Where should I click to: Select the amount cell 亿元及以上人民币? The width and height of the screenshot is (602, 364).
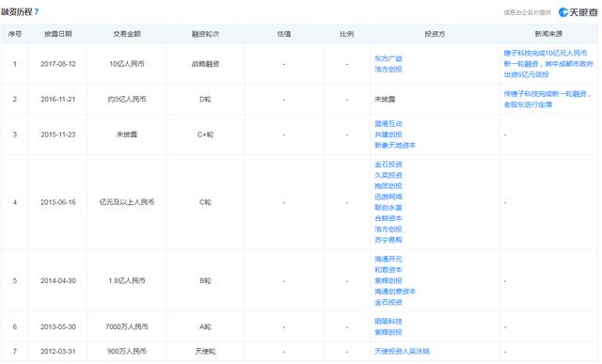pyautogui.click(x=127, y=202)
